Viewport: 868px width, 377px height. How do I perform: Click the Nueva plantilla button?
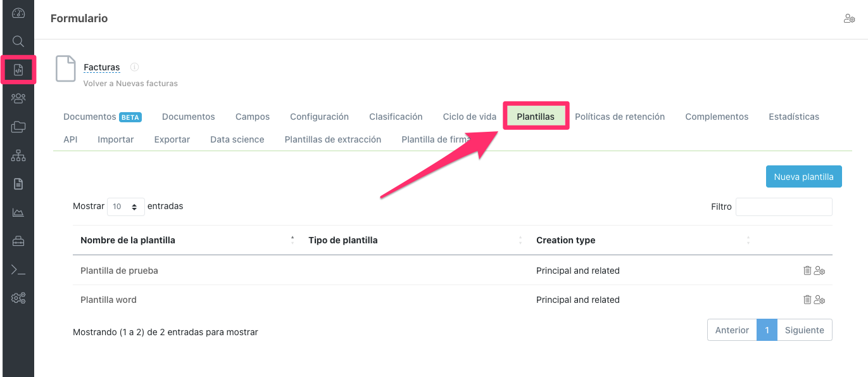tap(803, 177)
